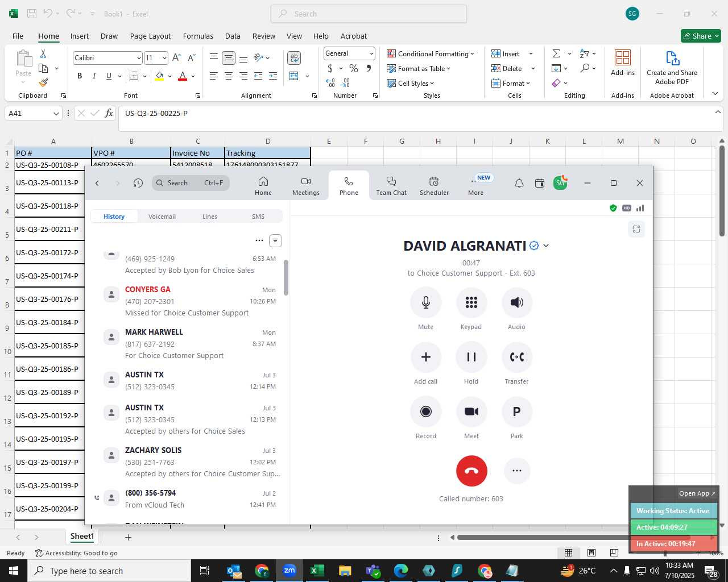Open Excel Add-ins button
This screenshot has width=728, height=582.
(623, 63)
